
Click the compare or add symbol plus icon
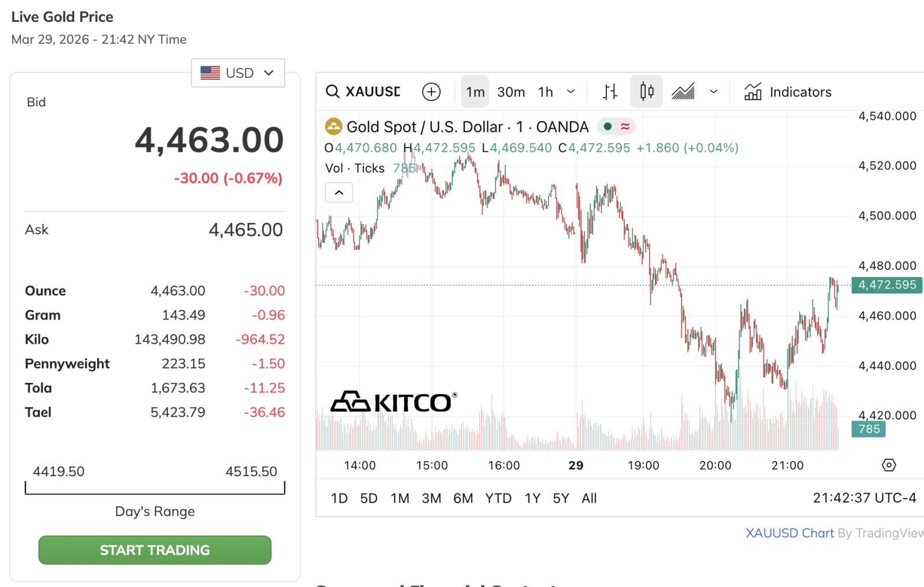(x=431, y=92)
